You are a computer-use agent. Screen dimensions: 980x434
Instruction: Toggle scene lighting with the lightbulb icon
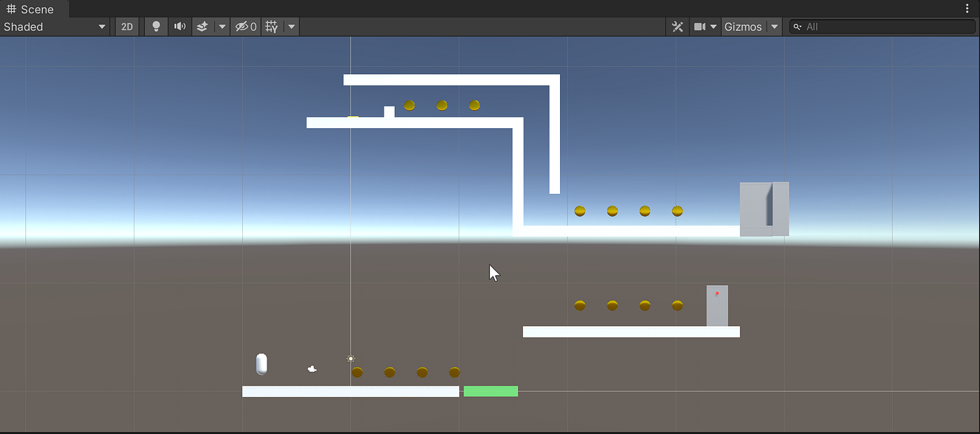[156, 27]
